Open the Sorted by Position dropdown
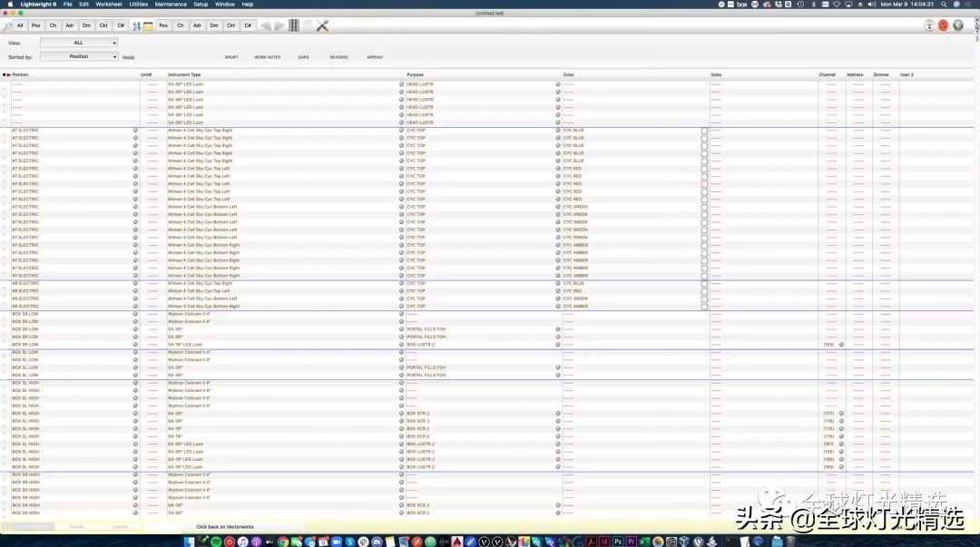 [x=79, y=56]
